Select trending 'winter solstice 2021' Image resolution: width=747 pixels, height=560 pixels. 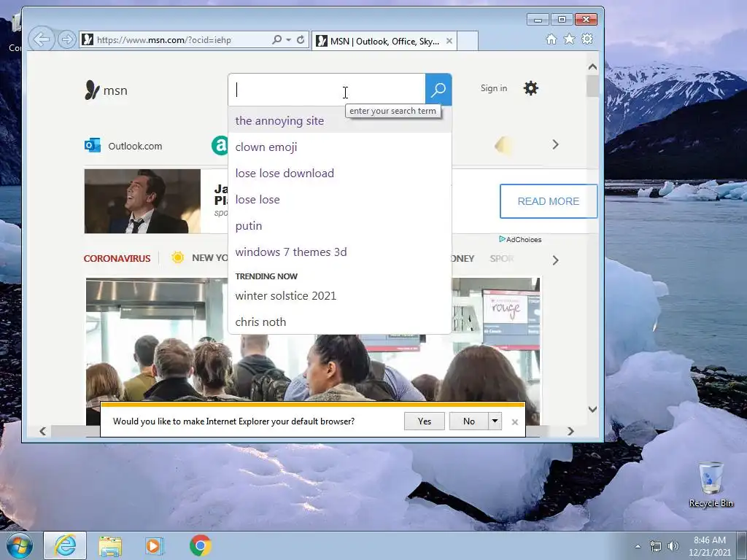point(339,295)
